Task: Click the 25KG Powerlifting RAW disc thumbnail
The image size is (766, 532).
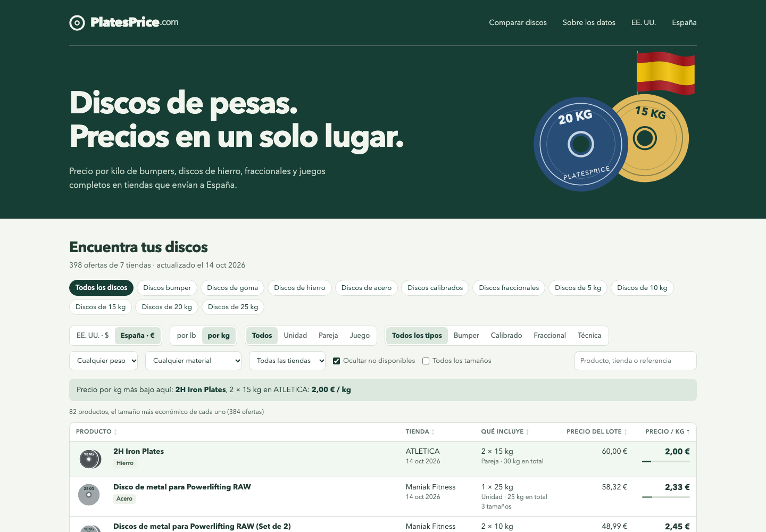Action: pyautogui.click(x=89, y=495)
